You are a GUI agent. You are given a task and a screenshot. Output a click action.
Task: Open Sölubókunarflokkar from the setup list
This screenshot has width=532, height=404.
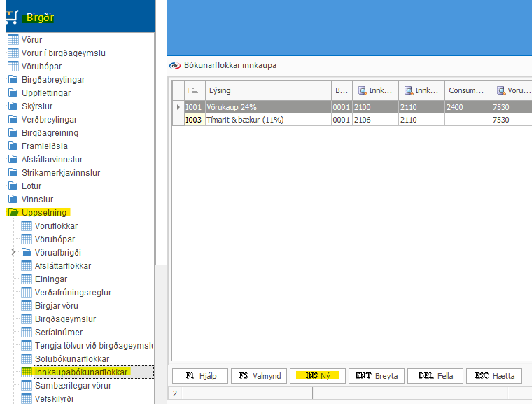coord(71,358)
